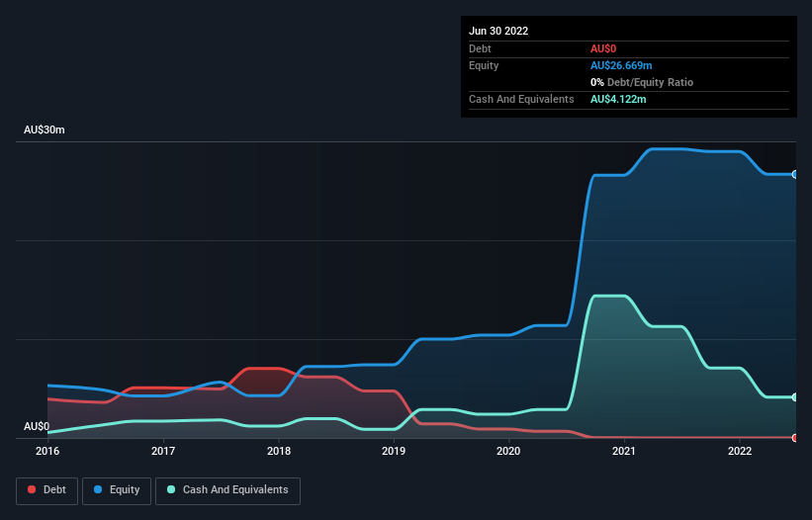This screenshot has width=812, height=520.
Task: Click the 2022 x-axis label
Action: click(740, 451)
